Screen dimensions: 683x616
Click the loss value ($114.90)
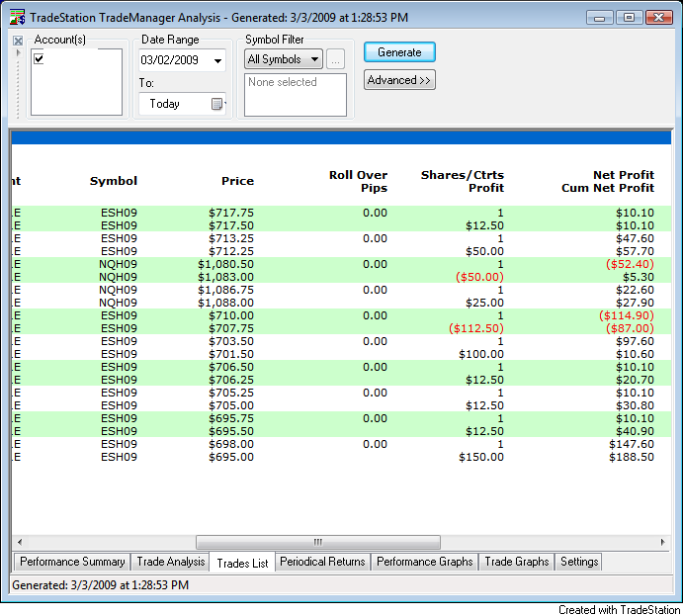pos(627,315)
